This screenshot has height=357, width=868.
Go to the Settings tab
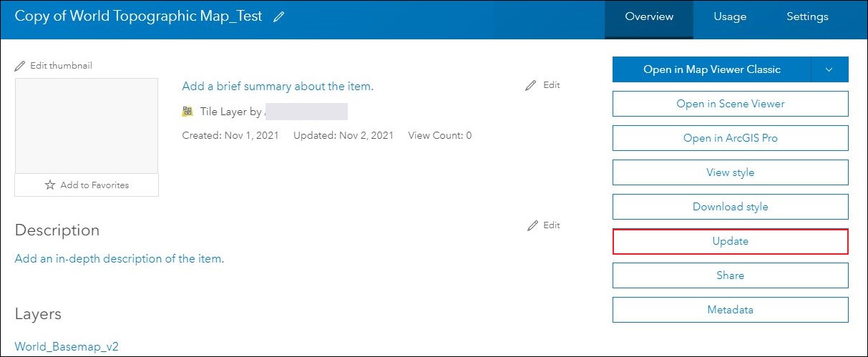click(807, 16)
